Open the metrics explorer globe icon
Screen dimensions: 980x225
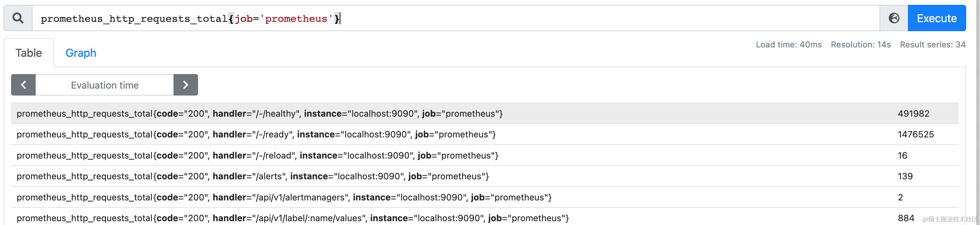[x=894, y=18]
